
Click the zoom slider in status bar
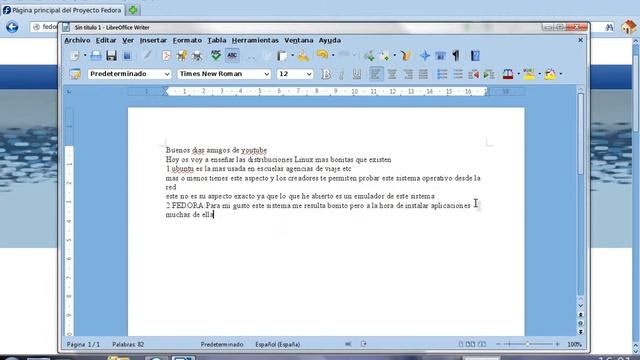[x=527, y=344]
